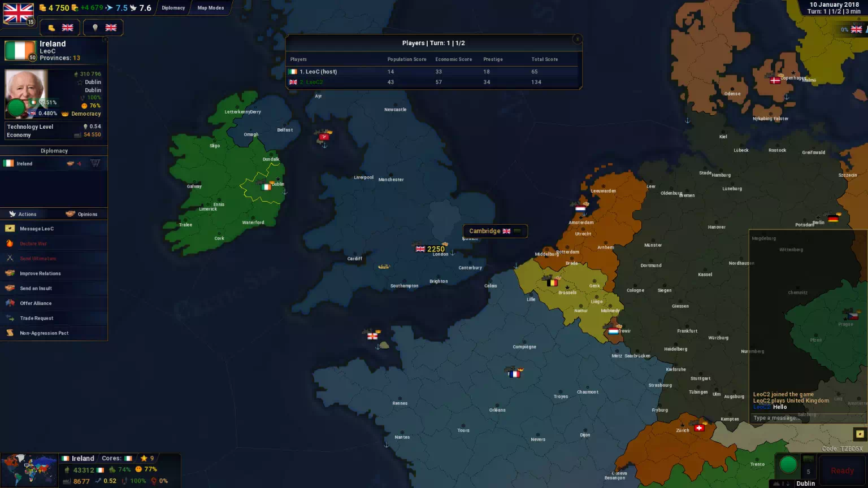Open the Diplomacy menu in top bar
Image resolution: width=868 pixels, height=488 pixels.
[x=173, y=8]
